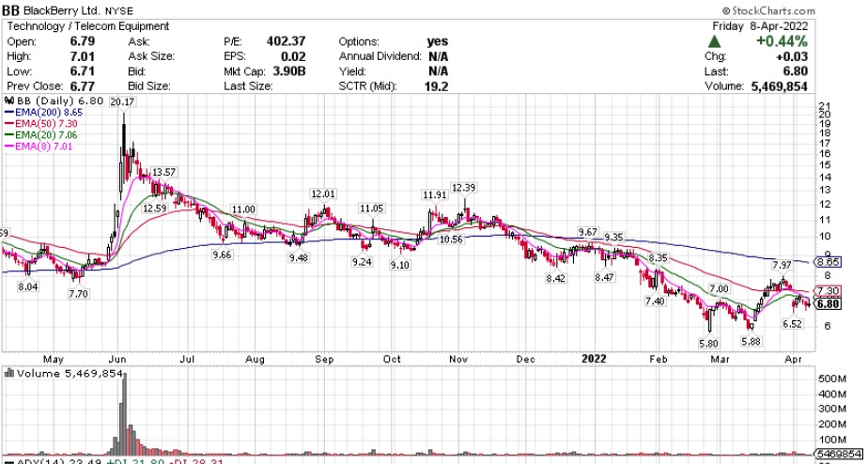Viewport: 868px width, 464px height.
Task: Click the boxed 8.65 EMA axis marker
Action: 829,262
